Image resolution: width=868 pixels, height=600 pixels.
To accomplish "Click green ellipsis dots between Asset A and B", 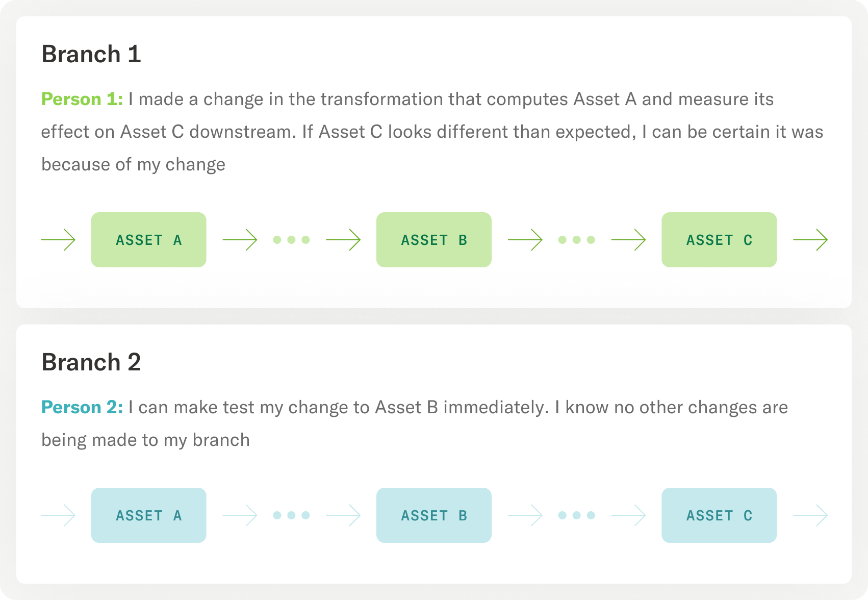I will tap(291, 240).
